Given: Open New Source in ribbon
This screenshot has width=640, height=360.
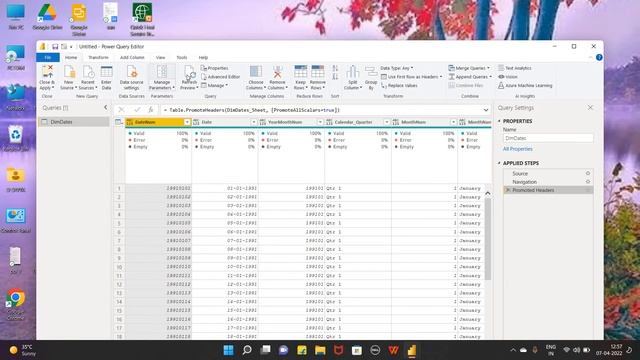Looking at the screenshot, I should 68,77.
